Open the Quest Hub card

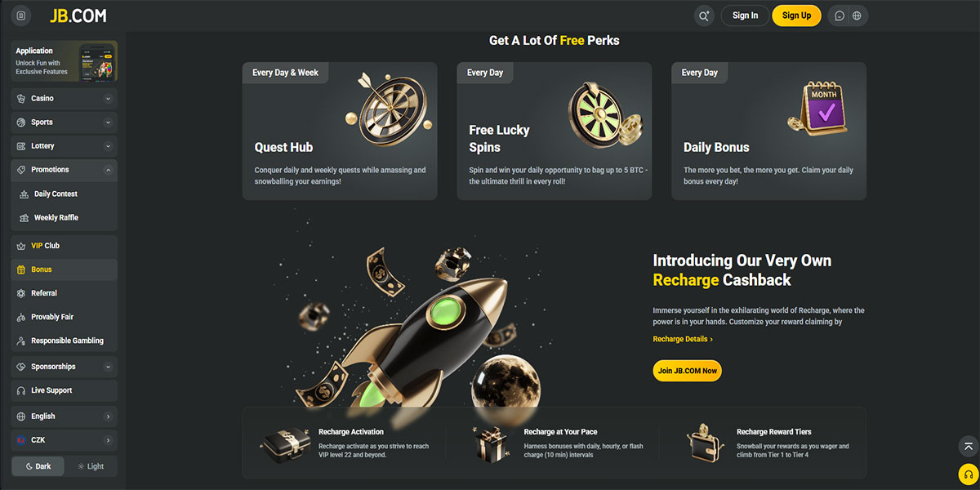tap(340, 131)
